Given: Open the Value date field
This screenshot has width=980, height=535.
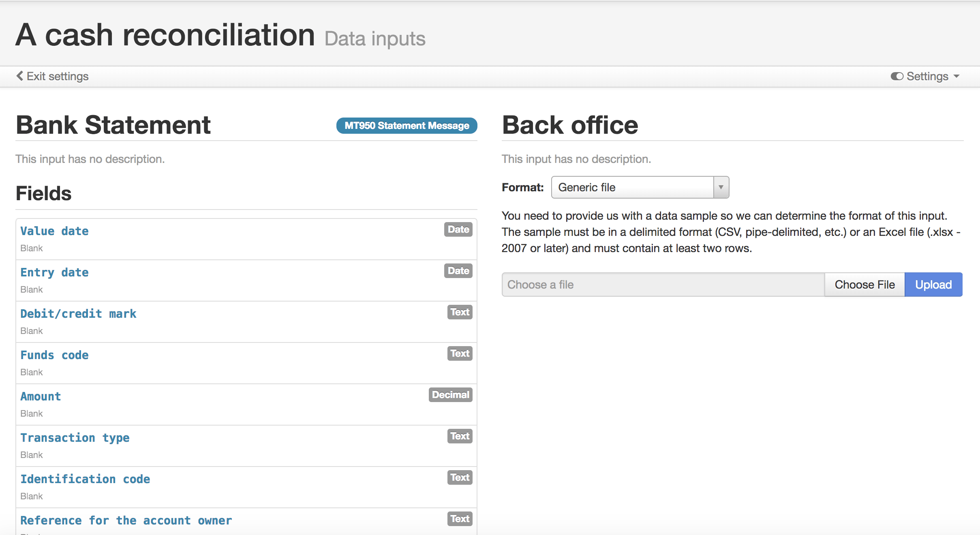Looking at the screenshot, I should 54,231.
